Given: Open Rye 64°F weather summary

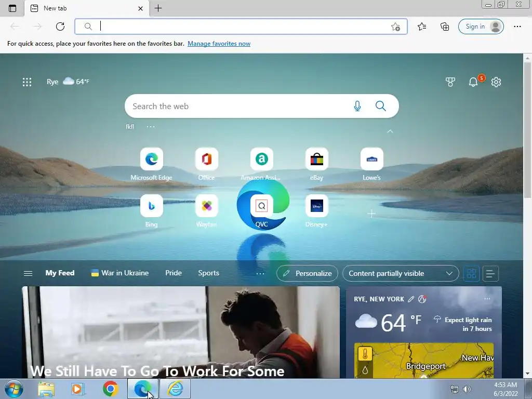Looking at the screenshot, I should click(x=68, y=82).
